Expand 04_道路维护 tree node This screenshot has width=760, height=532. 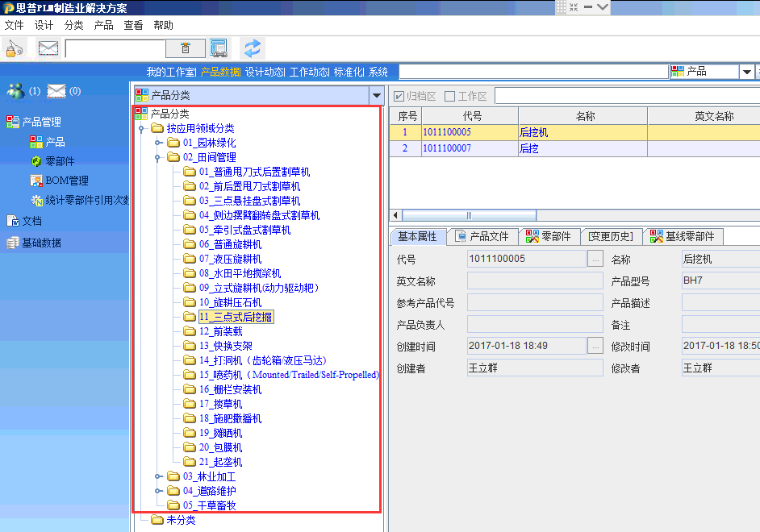(158, 491)
